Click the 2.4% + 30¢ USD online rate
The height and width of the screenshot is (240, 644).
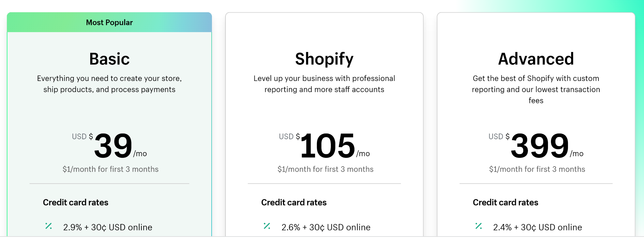pos(537,227)
